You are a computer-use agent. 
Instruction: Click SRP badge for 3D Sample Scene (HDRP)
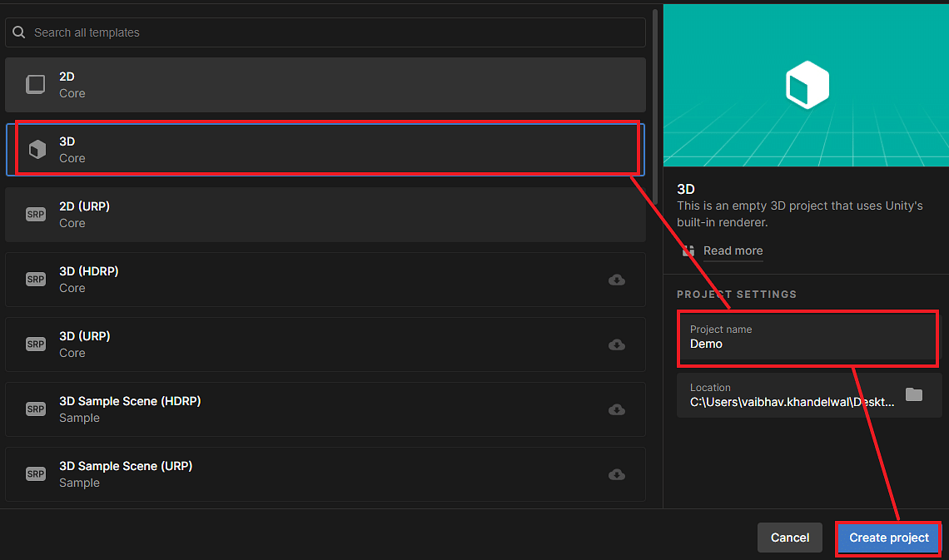click(x=36, y=409)
